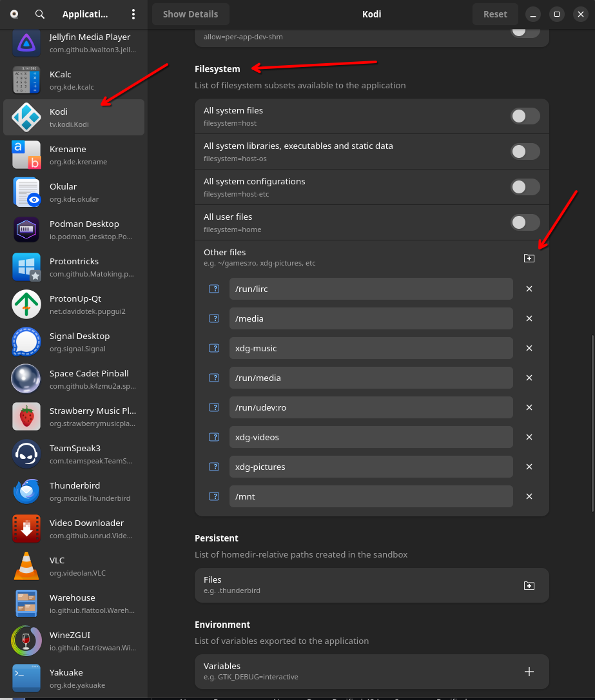Select Okular app entry
The width and height of the screenshot is (595, 700).
(73, 193)
